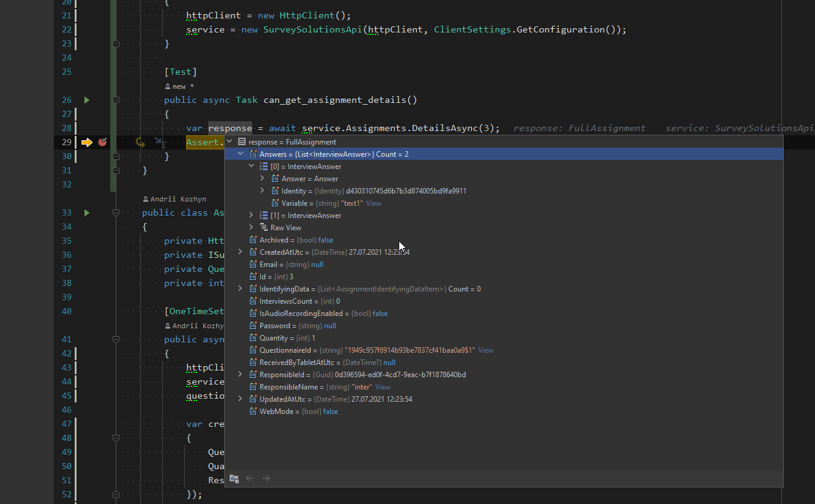Viewport: 815px width, 504px height.
Task: Click the red test status icon on line 29
Action: point(102,141)
